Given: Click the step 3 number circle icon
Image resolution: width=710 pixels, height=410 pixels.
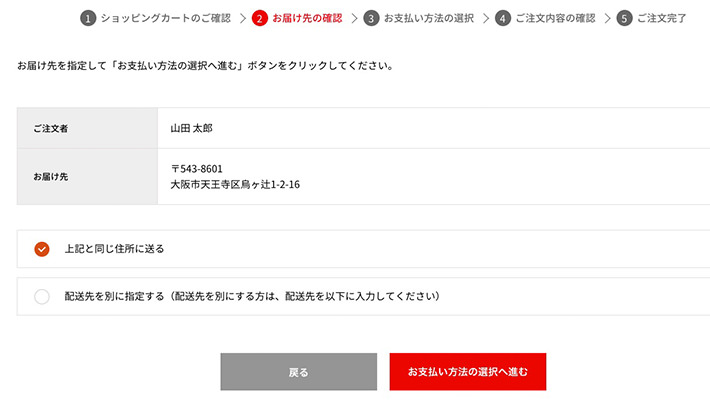Looking at the screenshot, I should coord(372,18).
